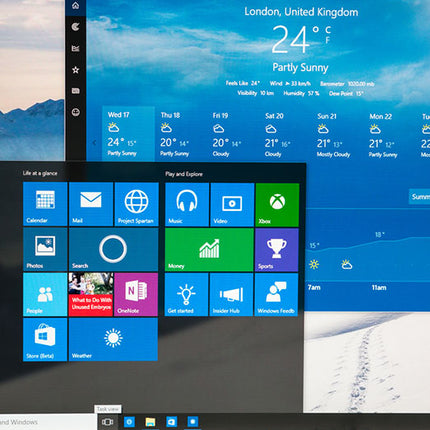The height and width of the screenshot is (430, 430).
Task: Click the Barometer 1020.00 mb reading
Action: tap(347, 84)
